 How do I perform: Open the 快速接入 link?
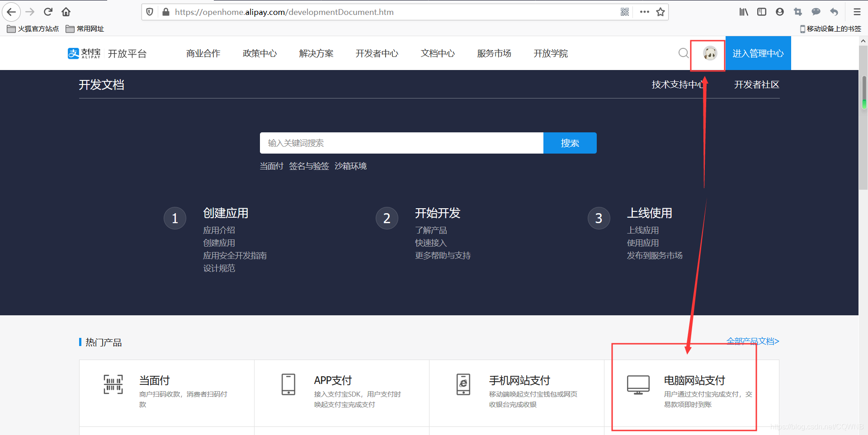pos(431,243)
